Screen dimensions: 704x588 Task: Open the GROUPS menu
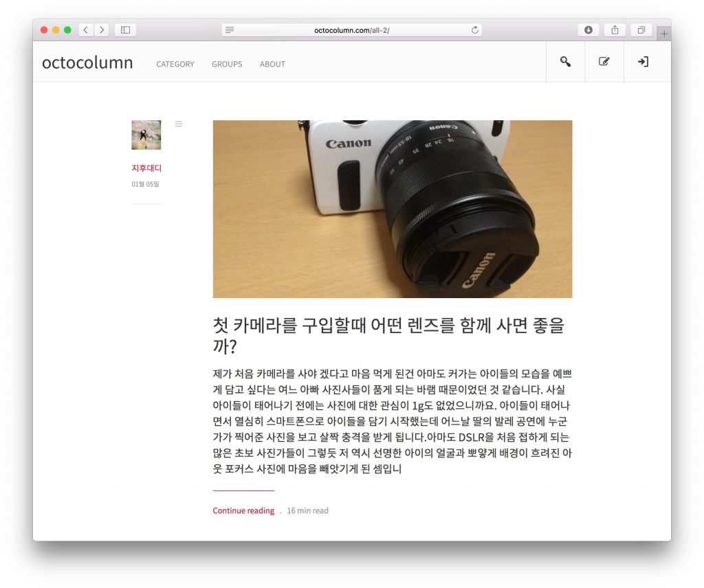coord(227,64)
